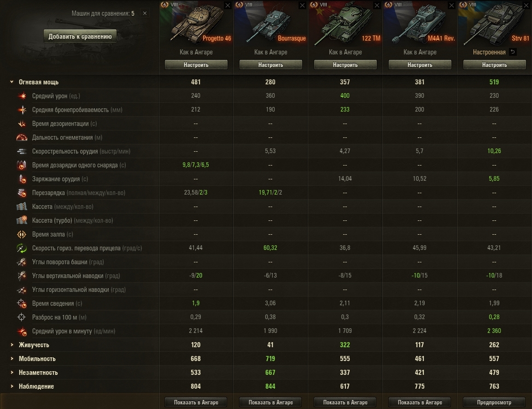Click Настроить under Progetto 46
This screenshot has height=409, width=532.
(196, 65)
